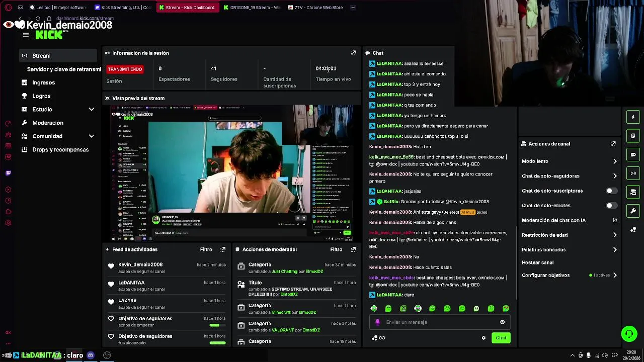Click the stream preview thumbnail
Image resolution: width=644 pixels, height=362 pixels.
coord(232,173)
